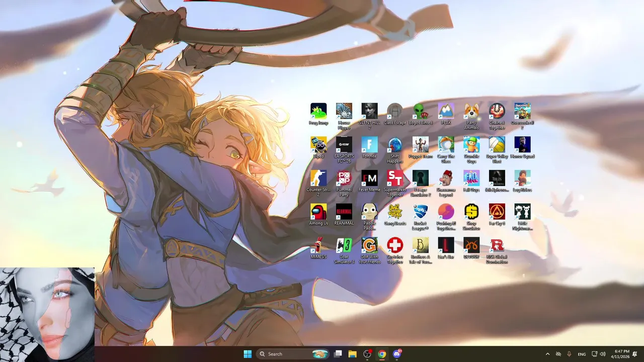Screen dimensions: 644x362
Task: Select the MIMESIS chicken icon
Action: (318, 248)
